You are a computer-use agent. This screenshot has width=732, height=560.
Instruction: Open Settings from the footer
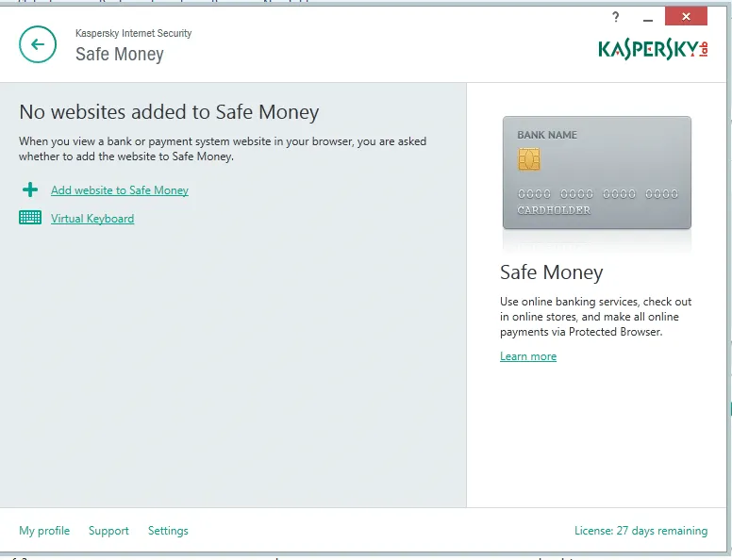168,531
